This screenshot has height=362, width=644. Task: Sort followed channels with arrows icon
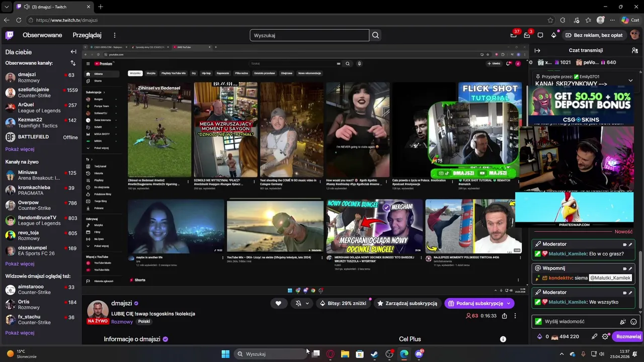[73, 63]
